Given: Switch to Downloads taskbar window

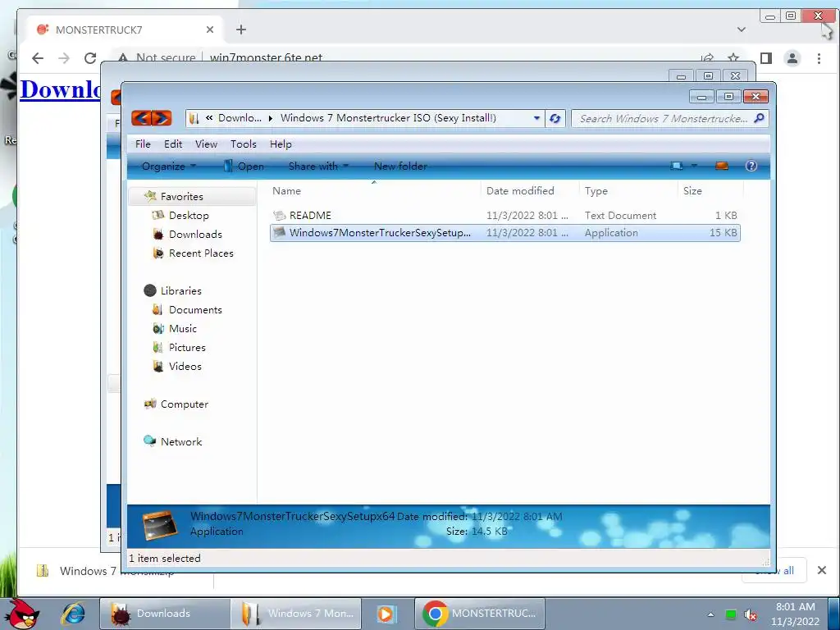Looking at the screenshot, I should point(164,614).
